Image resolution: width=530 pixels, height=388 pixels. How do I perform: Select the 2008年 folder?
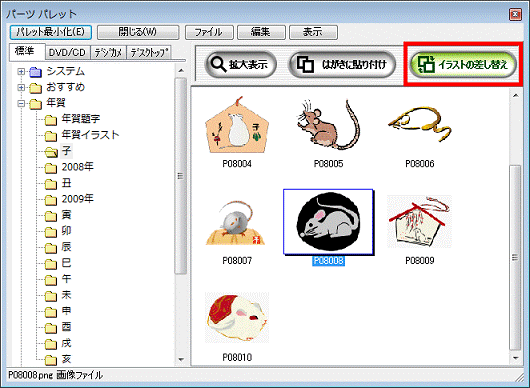pyautogui.click(x=69, y=167)
